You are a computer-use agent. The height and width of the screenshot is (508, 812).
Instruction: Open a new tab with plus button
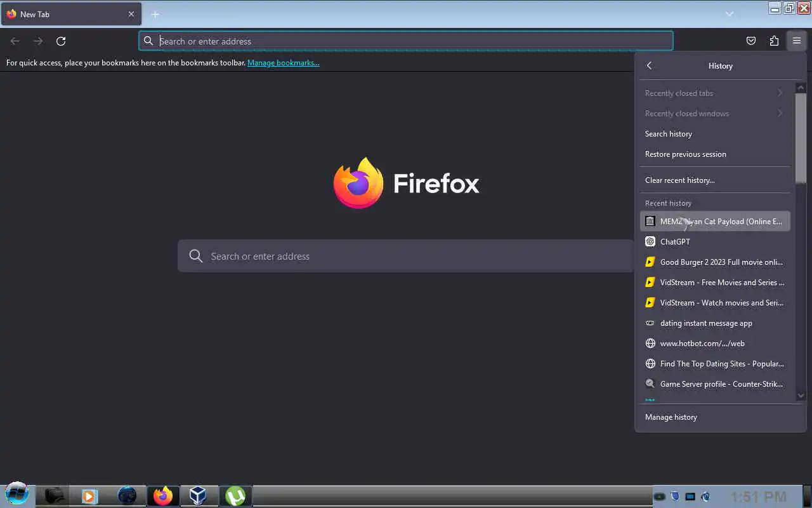pos(155,14)
